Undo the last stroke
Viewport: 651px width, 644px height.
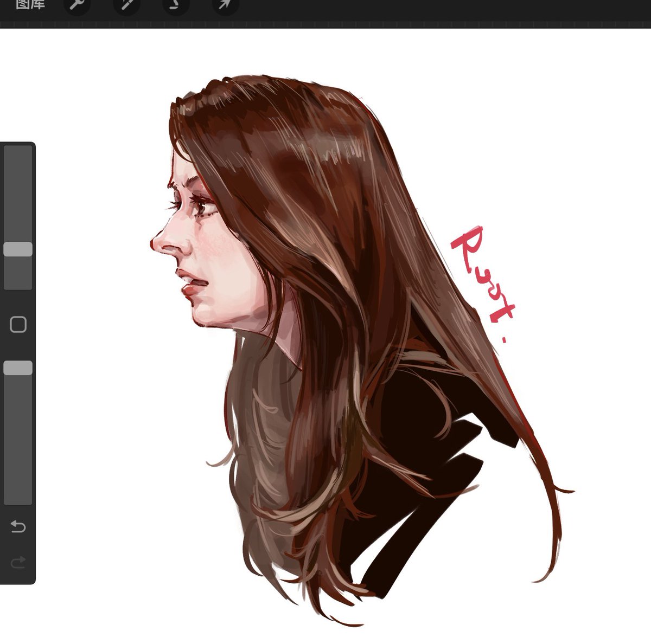pos(18,526)
